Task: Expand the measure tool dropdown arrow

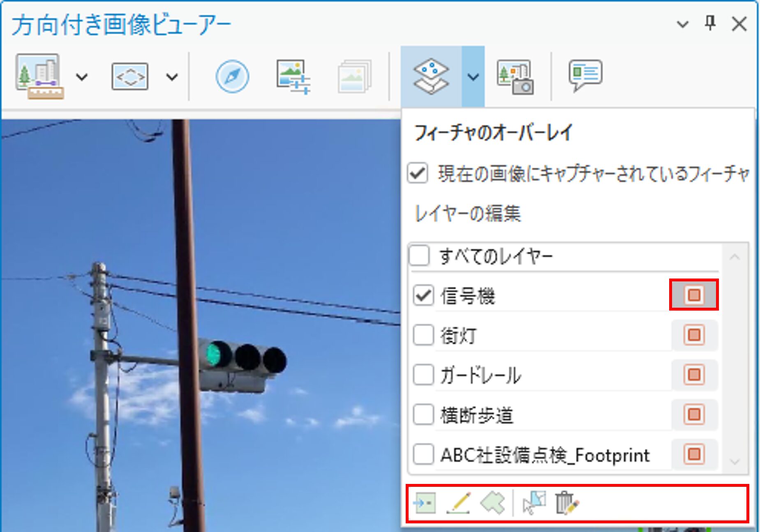Action: [x=82, y=77]
